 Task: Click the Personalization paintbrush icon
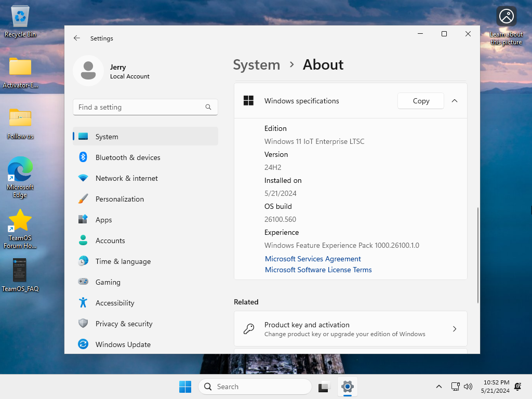coord(83,199)
